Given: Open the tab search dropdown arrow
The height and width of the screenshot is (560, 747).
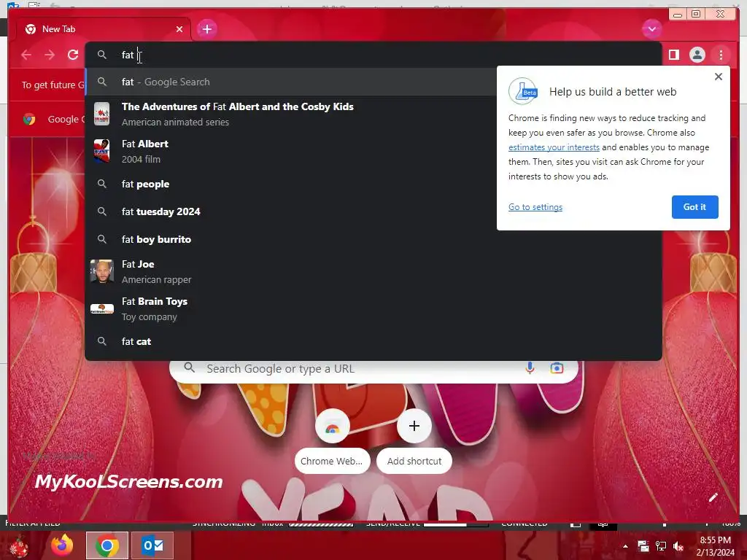Looking at the screenshot, I should [x=651, y=29].
